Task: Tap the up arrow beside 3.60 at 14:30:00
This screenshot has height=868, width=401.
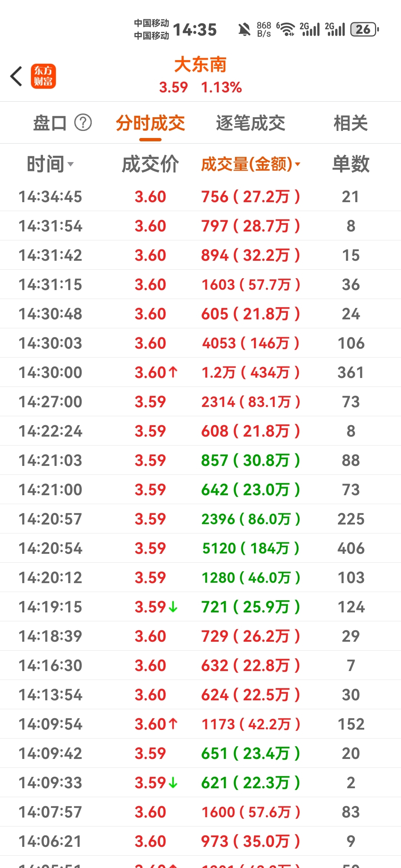Action: (x=173, y=372)
